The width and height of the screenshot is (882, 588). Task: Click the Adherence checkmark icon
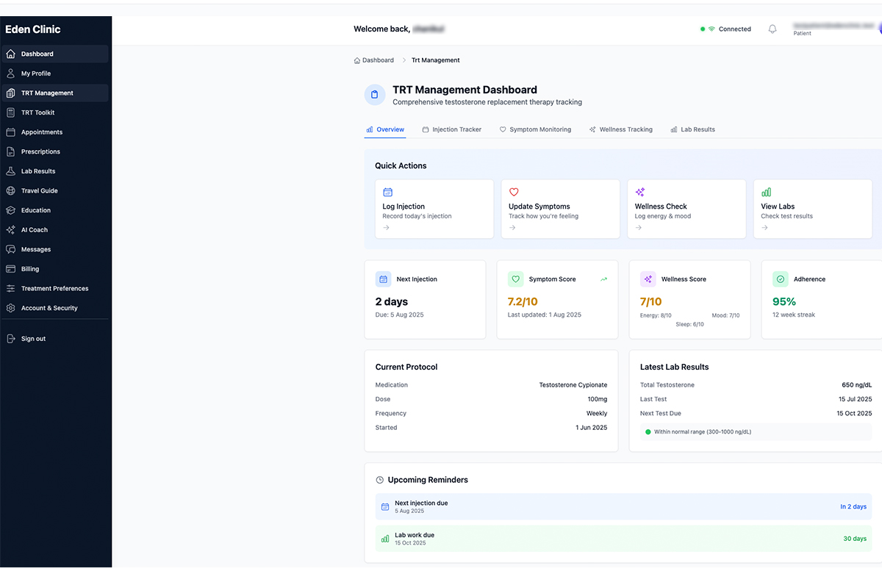tap(780, 279)
